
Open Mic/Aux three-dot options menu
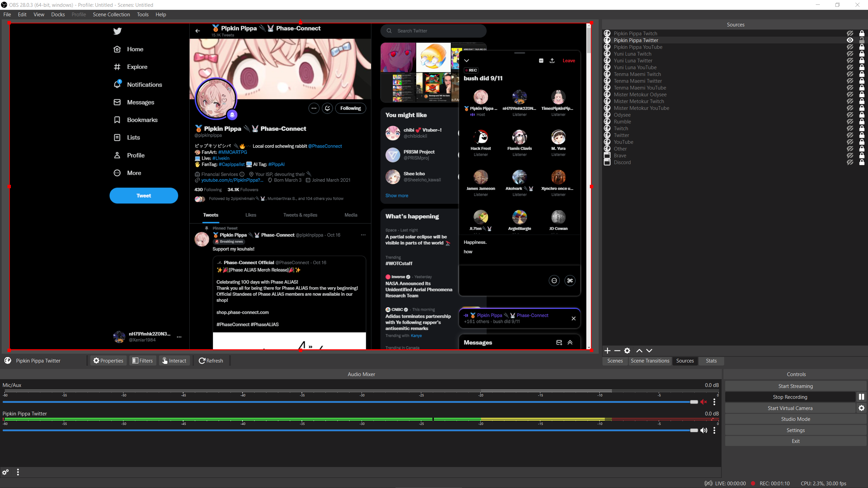click(x=714, y=402)
